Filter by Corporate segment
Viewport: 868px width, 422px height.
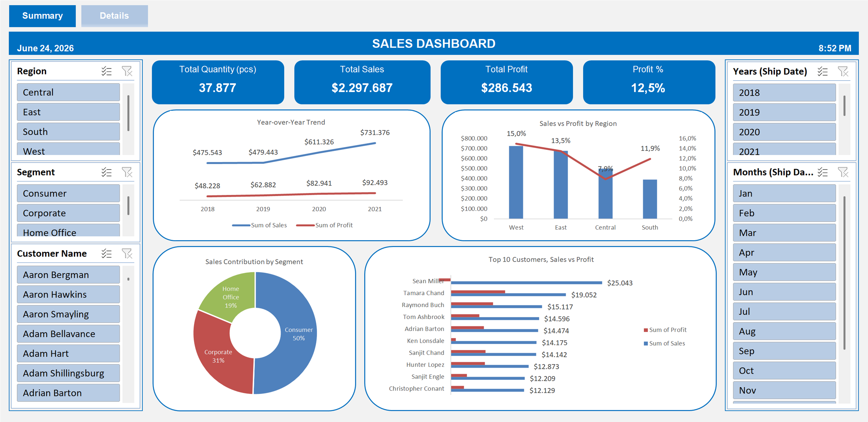pyautogui.click(x=68, y=213)
